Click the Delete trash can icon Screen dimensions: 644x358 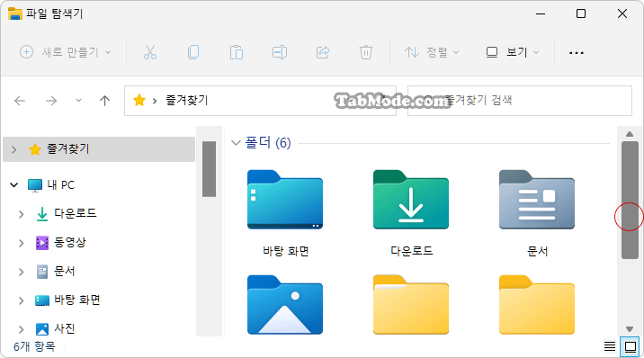coord(365,52)
